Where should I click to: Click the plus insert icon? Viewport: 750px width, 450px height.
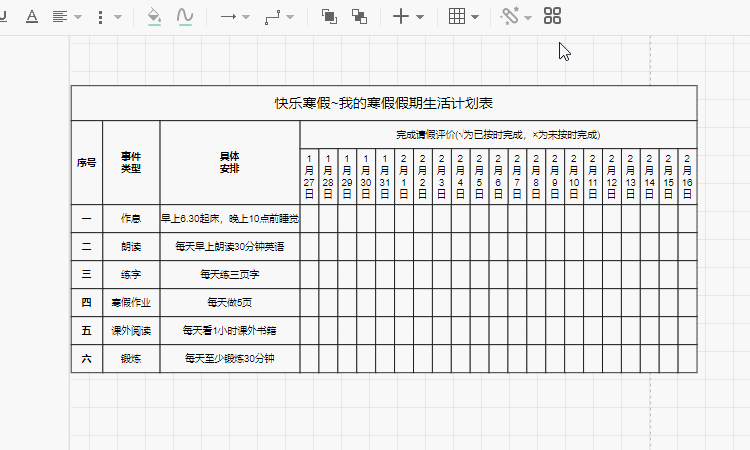(401, 17)
